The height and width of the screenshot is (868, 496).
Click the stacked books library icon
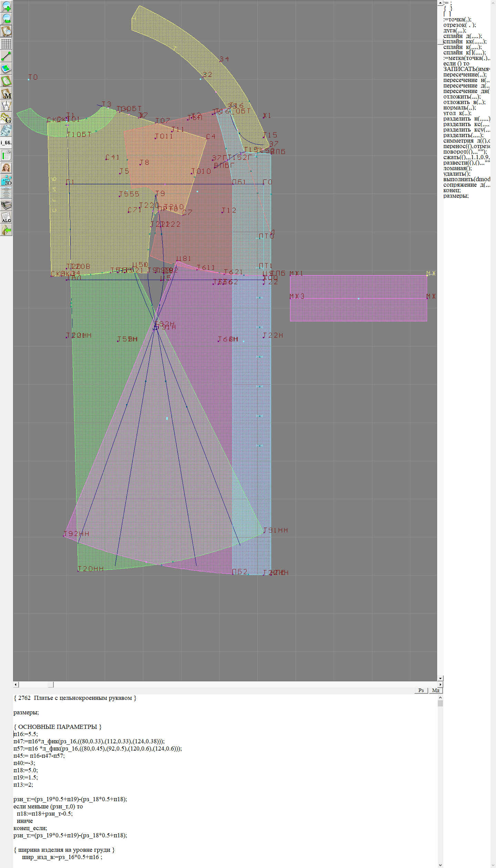coord(6,205)
